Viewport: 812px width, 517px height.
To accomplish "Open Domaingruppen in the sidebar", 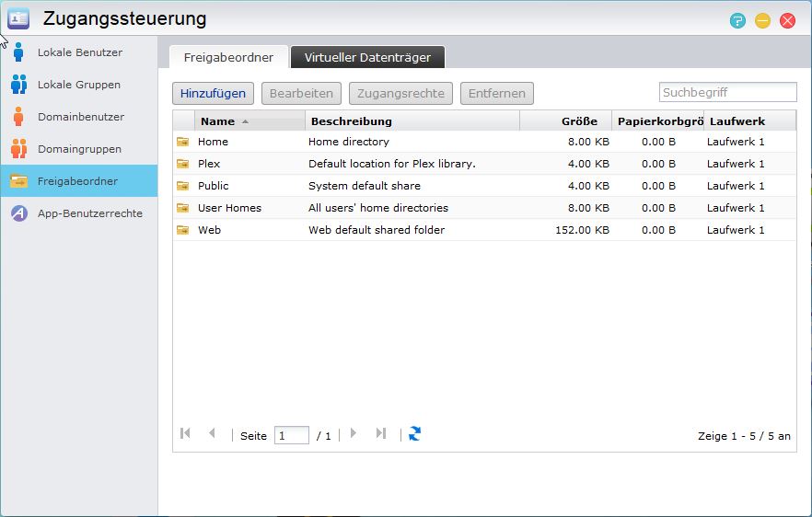I will tap(79, 148).
